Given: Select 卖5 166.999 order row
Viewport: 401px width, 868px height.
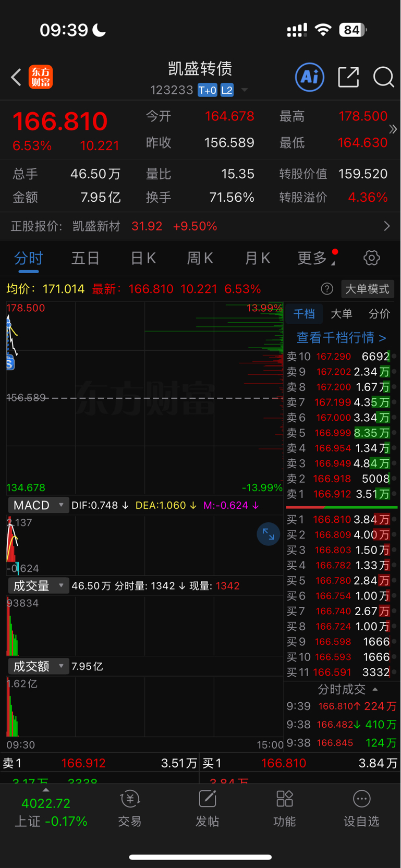Looking at the screenshot, I should (x=342, y=433).
